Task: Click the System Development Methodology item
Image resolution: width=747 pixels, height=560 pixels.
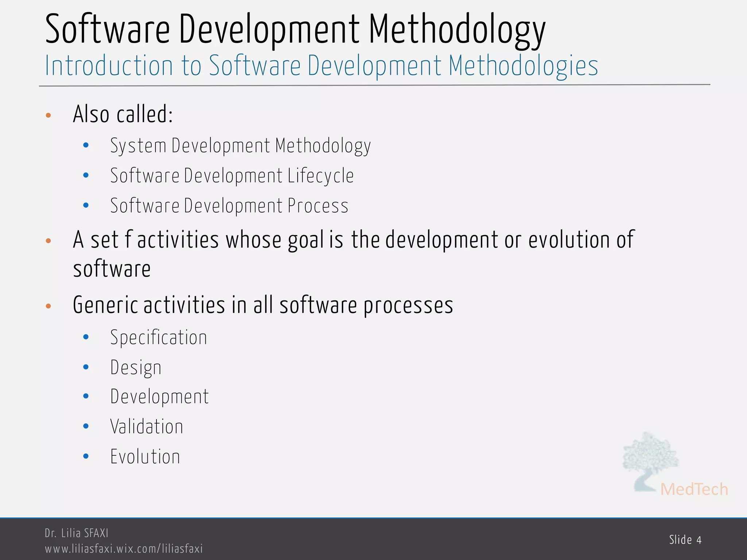Action: 240,146
